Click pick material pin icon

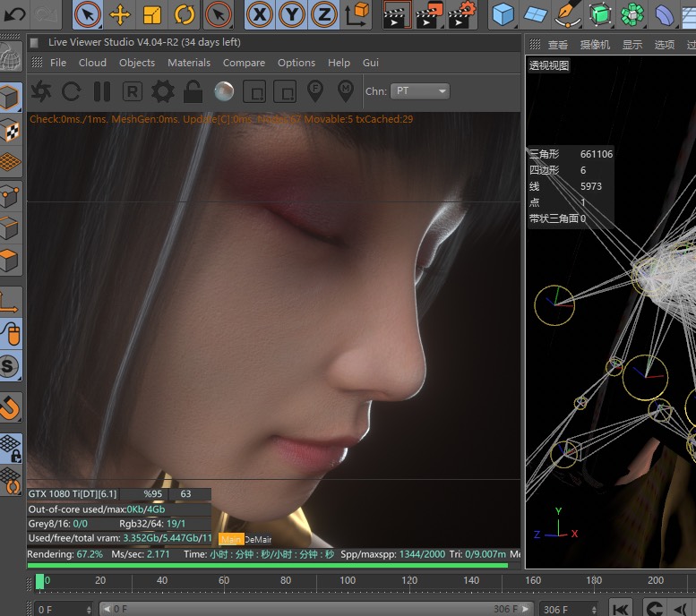(x=346, y=91)
